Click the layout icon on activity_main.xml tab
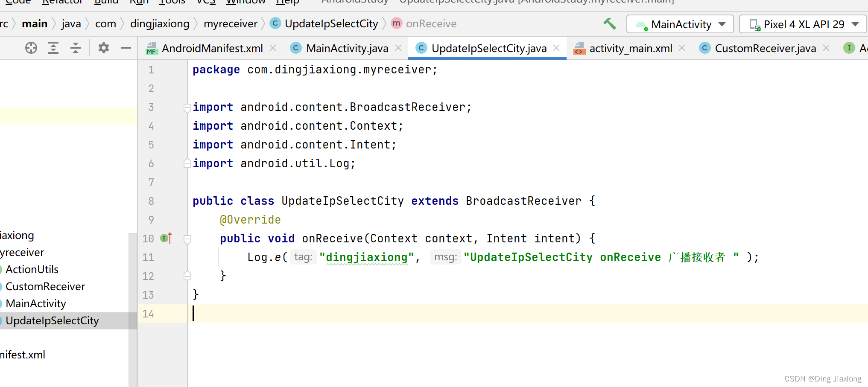This screenshot has width=868, height=387. pos(579,48)
